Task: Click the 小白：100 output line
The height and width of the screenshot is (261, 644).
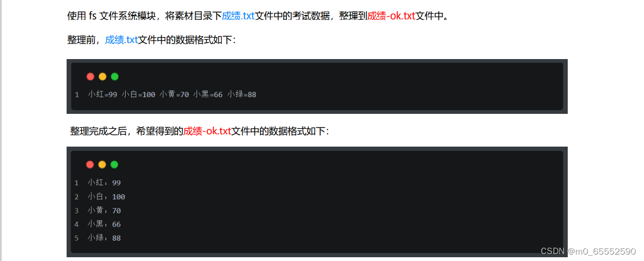Action: [106, 197]
